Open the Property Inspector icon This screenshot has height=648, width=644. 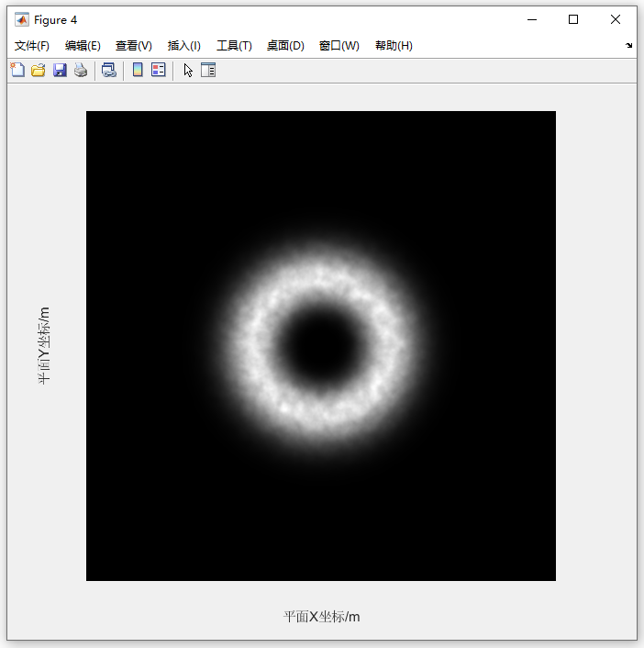pyautogui.click(x=208, y=70)
